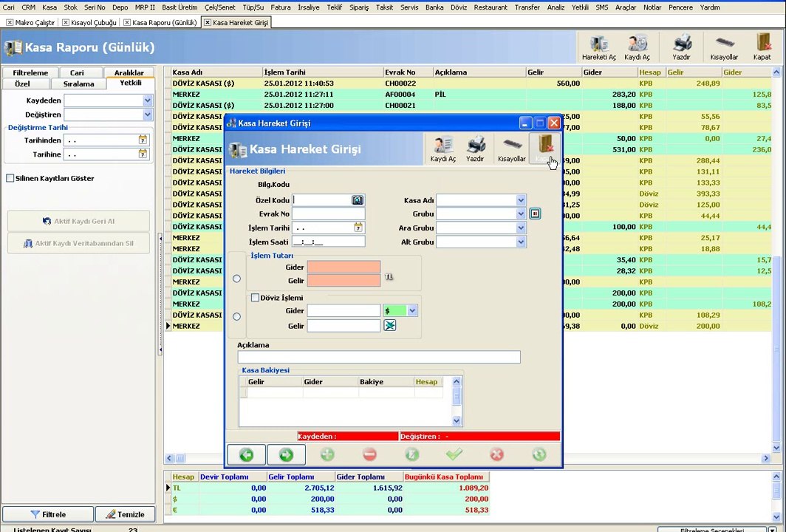Open Aralıklar tab in left panel
Screen dimensions: 786x532
pyautogui.click(x=129, y=72)
